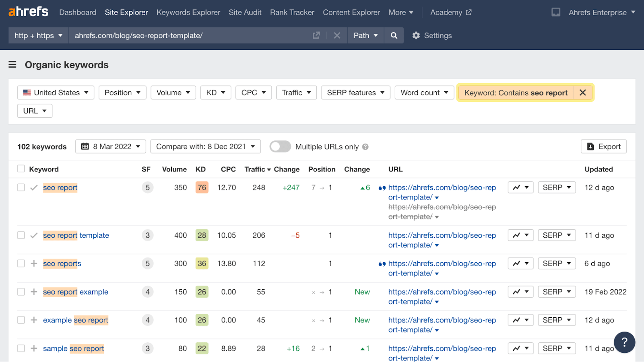Screen dimensions: 644x362
Task: Switch to Site Audit tab
Action: [x=245, y=12]
